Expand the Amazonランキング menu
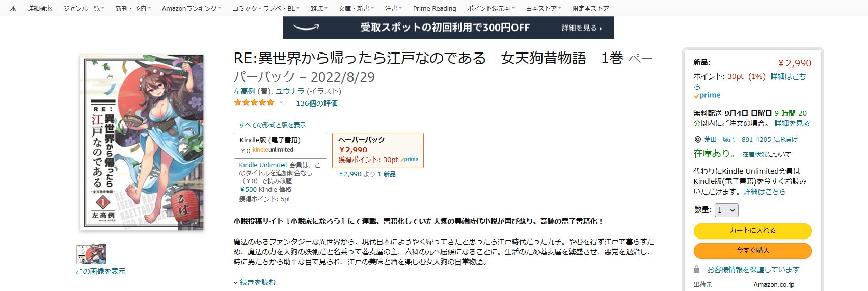The width and height of the screenshot is (868, 291). tap(192, 8)
